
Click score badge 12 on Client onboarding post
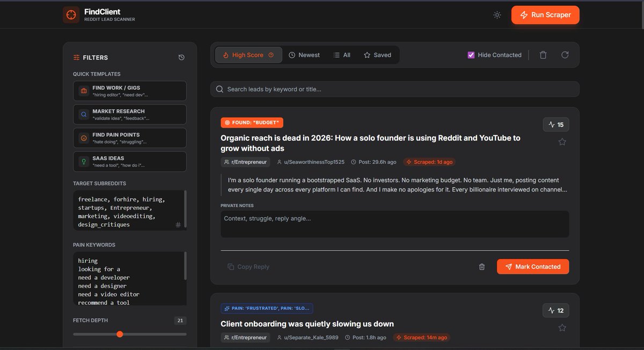tap(556, 310)
